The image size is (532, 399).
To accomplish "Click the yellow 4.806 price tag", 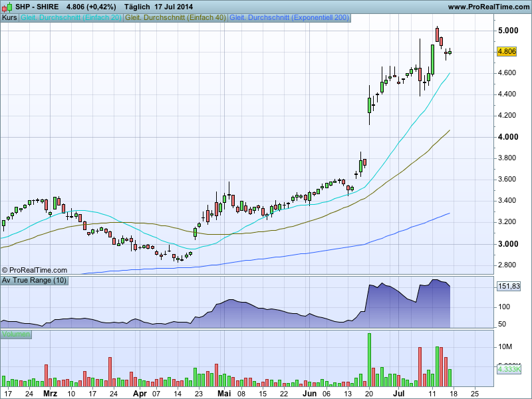I will click(x=507, y=52).
